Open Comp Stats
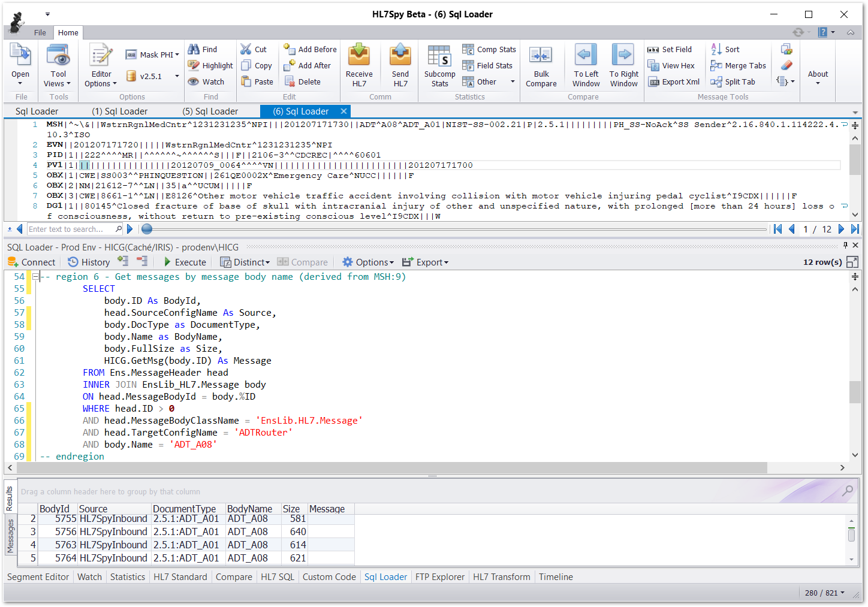This screenshot has height=607, width=868. pos(489,49)
